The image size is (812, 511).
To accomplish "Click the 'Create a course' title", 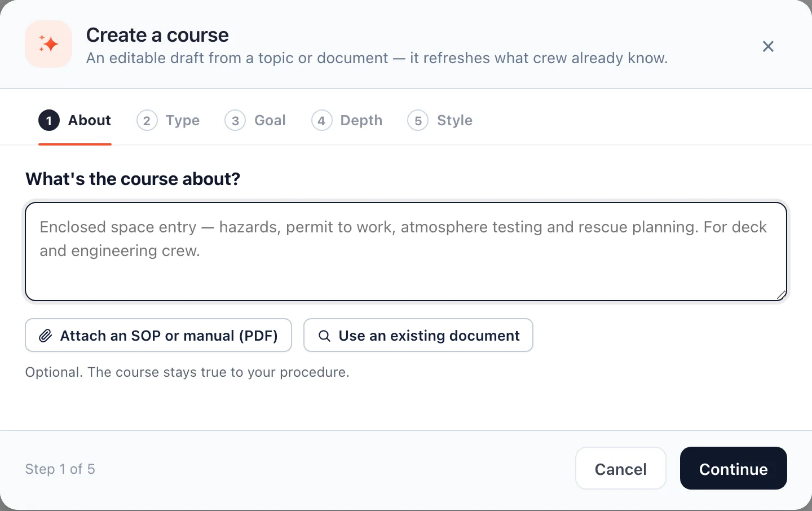I will tap(157, 35).
